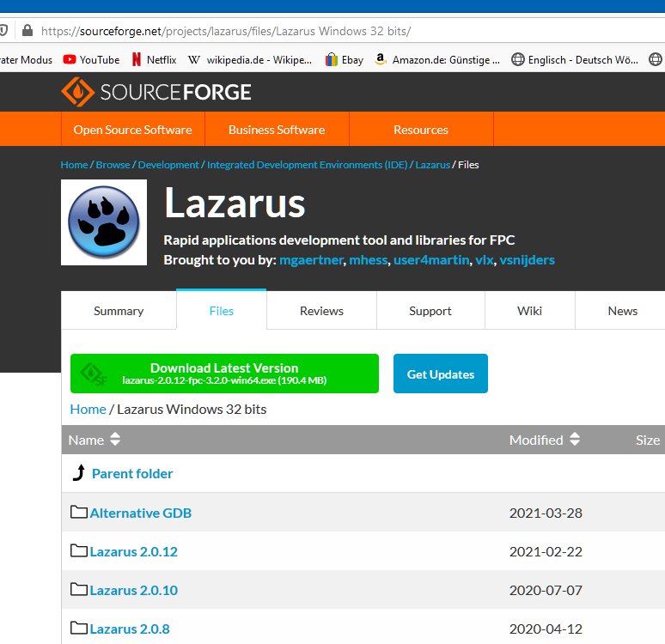Open the Lazarus 2.0.12 folder link
The height and width of the screenshot is (644, 665).
pyautogui.click(x=133, y=551)
